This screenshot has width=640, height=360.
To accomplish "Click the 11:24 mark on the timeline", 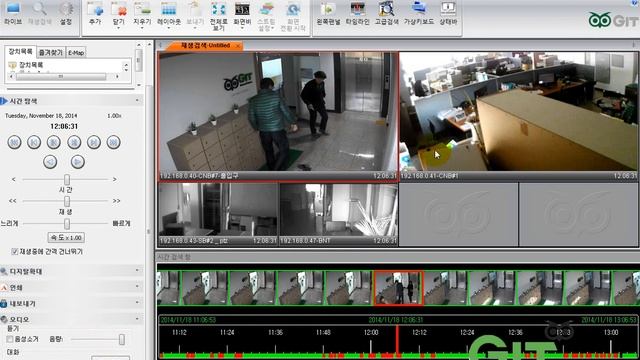I will point(227,333).
